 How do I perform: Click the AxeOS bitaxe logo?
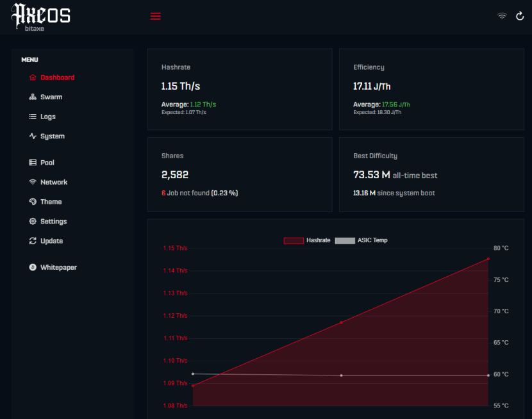tap(41, 17)
